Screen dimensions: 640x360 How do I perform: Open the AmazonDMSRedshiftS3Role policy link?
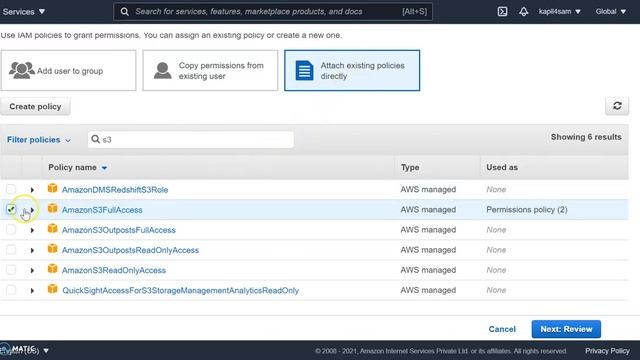click(115, 190)
